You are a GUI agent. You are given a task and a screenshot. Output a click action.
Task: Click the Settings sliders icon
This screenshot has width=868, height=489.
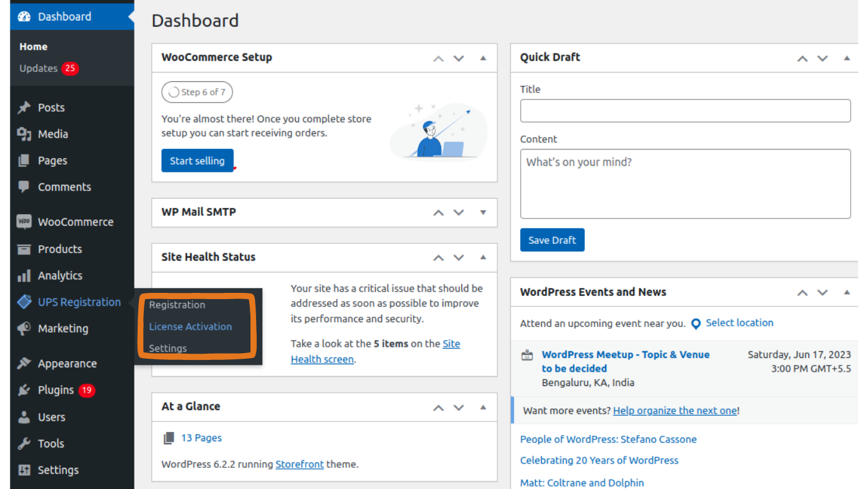tap(24, 470)
